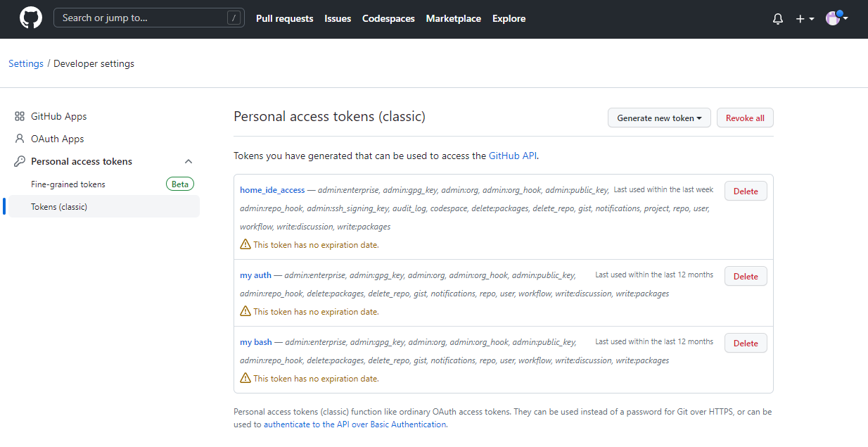Open the plus create-new menu
Image resolution: width=868 pixels, height=447 pixels.
pyautogui.click(x=805, y=19)
